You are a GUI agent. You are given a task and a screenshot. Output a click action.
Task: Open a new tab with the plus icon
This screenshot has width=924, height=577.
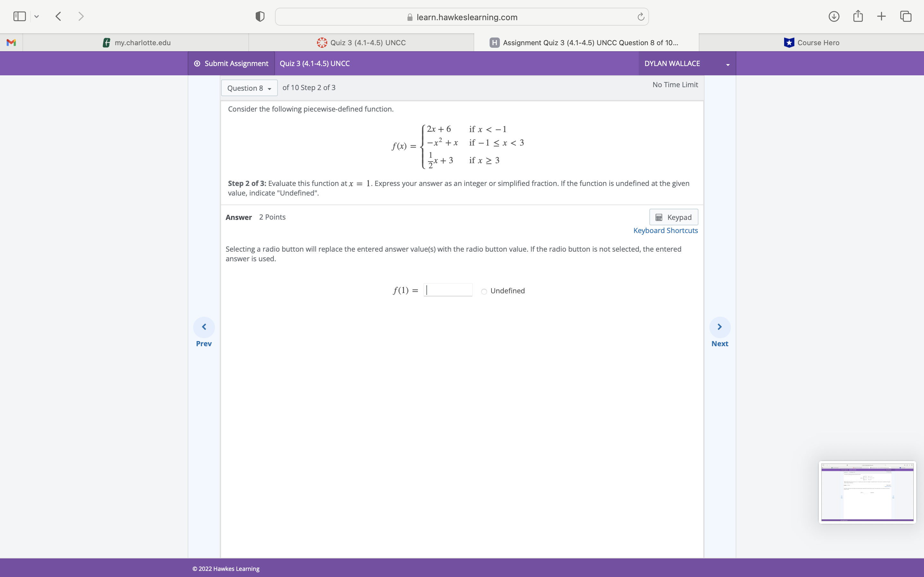pyautogui.click(x=881, y=16)
